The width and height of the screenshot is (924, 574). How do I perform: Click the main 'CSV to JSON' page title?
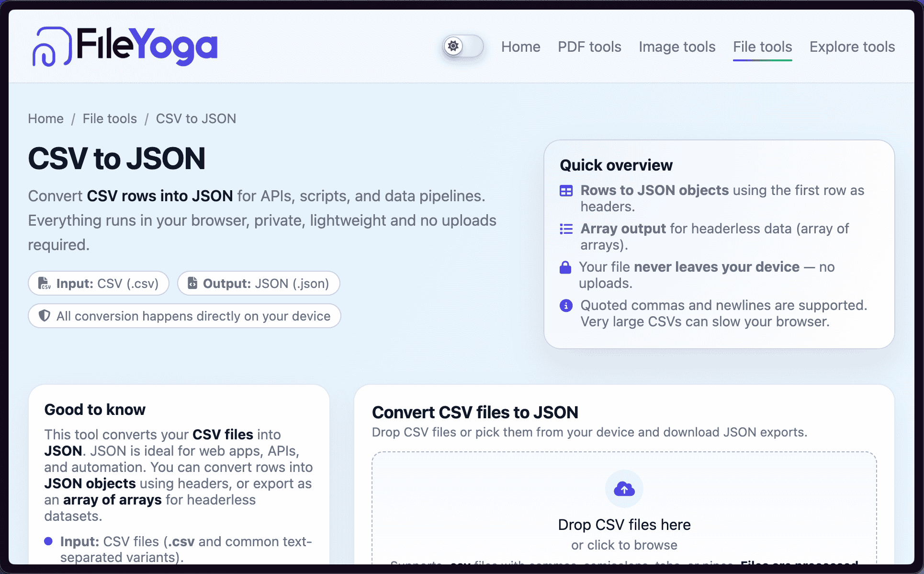pos(117,158)
